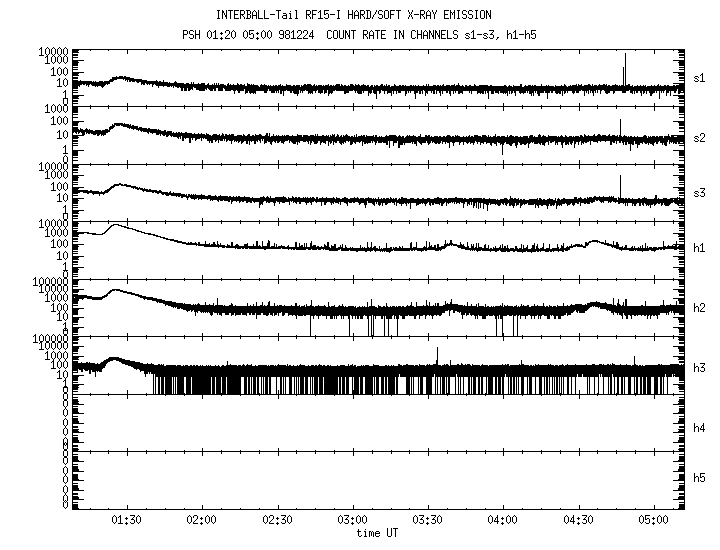Click the 03:00 time axis label

pyautogui.click(x=352, y=521)
